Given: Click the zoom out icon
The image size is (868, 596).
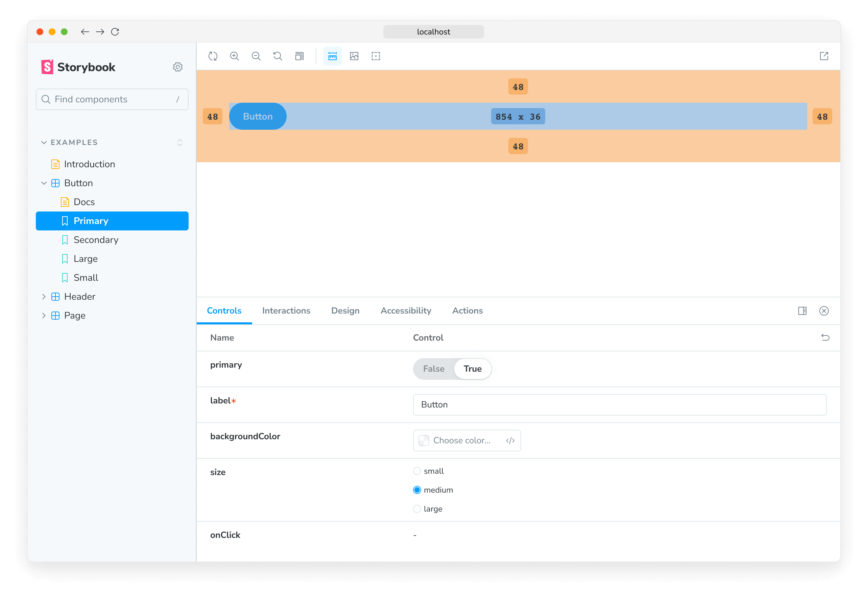Looking at the screenshot, I should 256,56.
